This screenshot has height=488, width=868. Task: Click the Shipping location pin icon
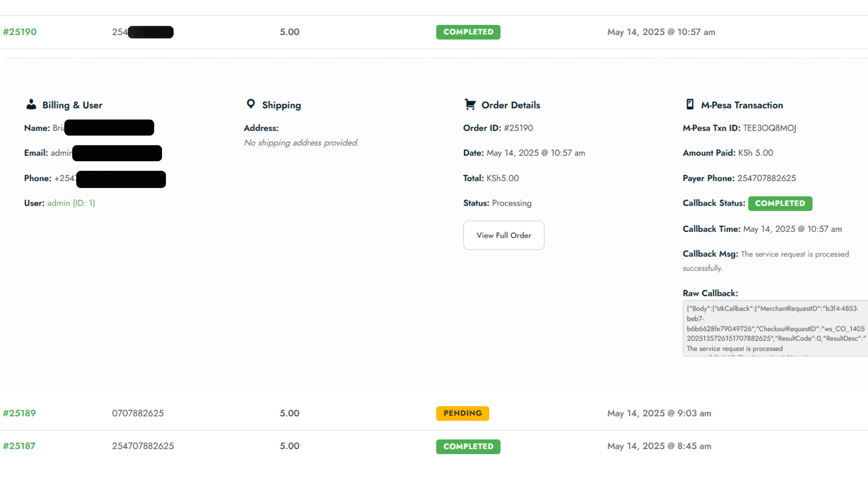251,104
